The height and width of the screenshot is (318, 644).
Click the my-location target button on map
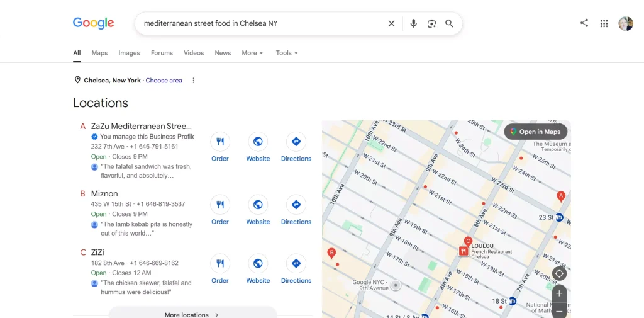(559, 273)
